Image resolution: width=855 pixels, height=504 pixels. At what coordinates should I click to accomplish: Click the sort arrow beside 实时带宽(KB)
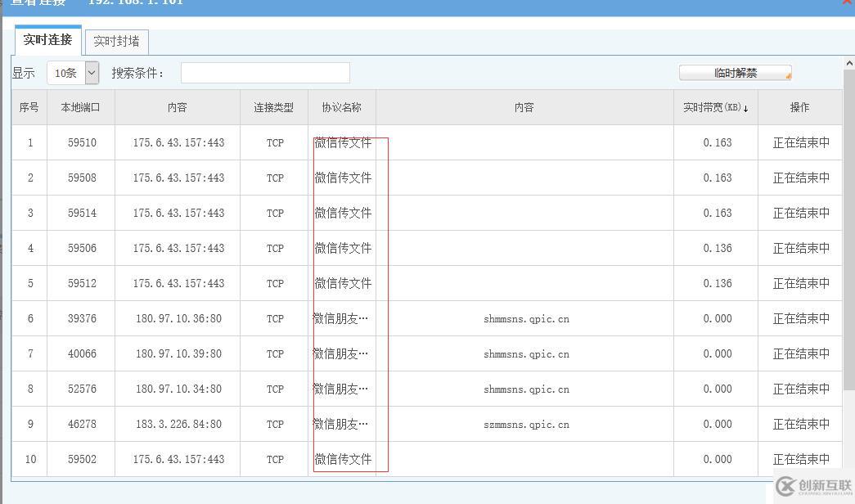(746, 109)
